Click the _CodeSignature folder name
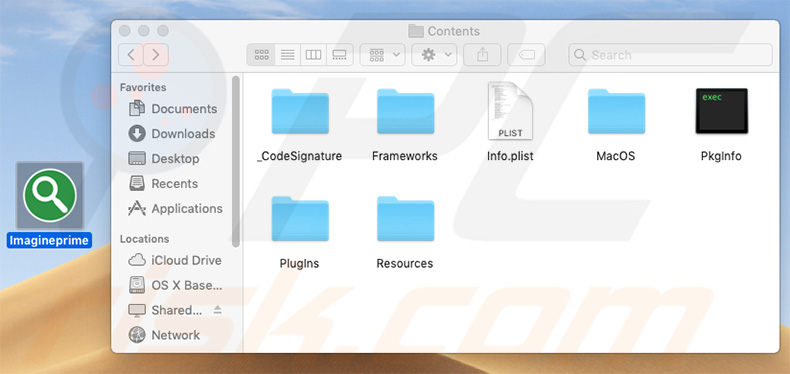The height and width of the screenshot is (374, 790). [x=300, y=156]
